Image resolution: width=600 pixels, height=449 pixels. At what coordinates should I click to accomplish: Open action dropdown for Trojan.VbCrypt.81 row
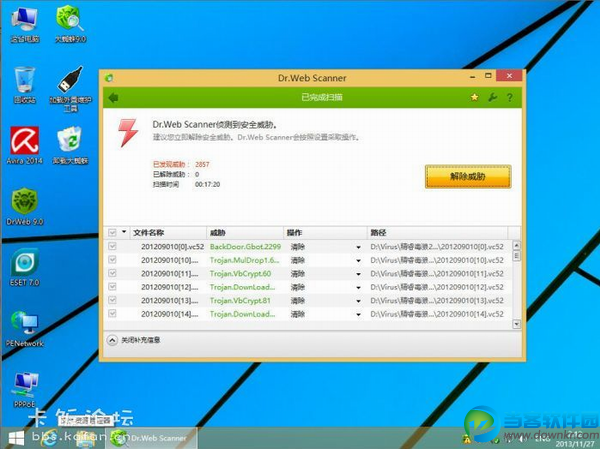click(x=358, y=301)
